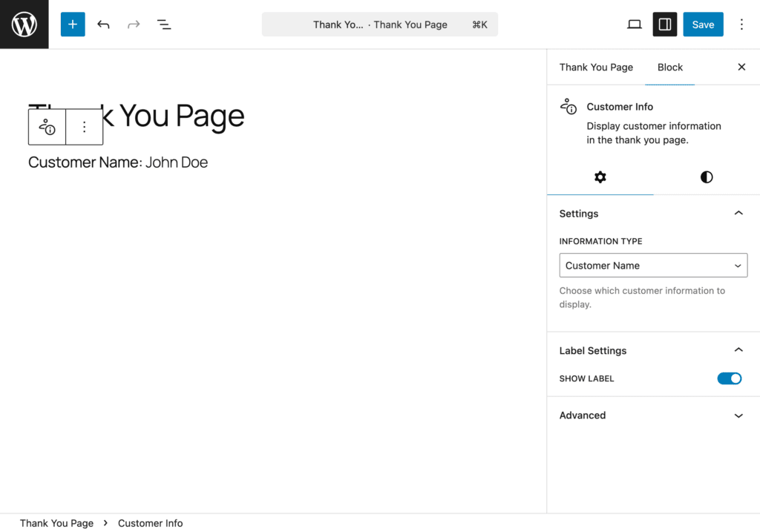Expand the Advanced section
Screen dimensions: 760x532
point(738,416)
